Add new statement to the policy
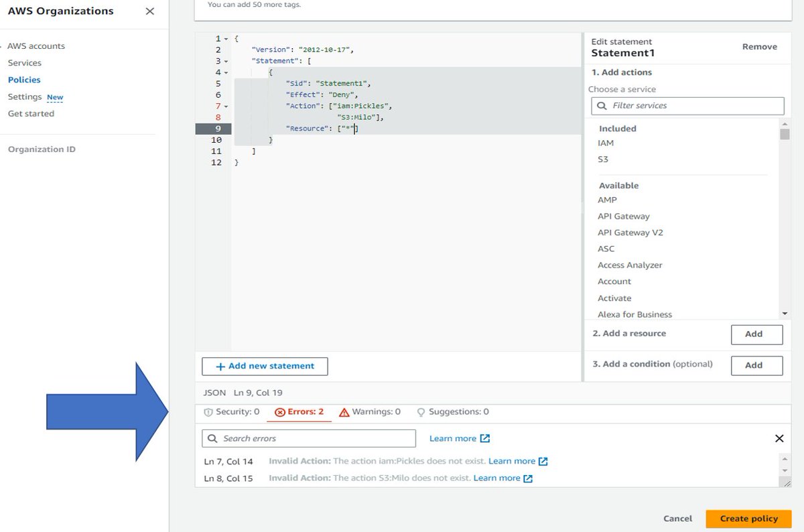The height and width of the screenshot is (532, 804). [265, 367]
